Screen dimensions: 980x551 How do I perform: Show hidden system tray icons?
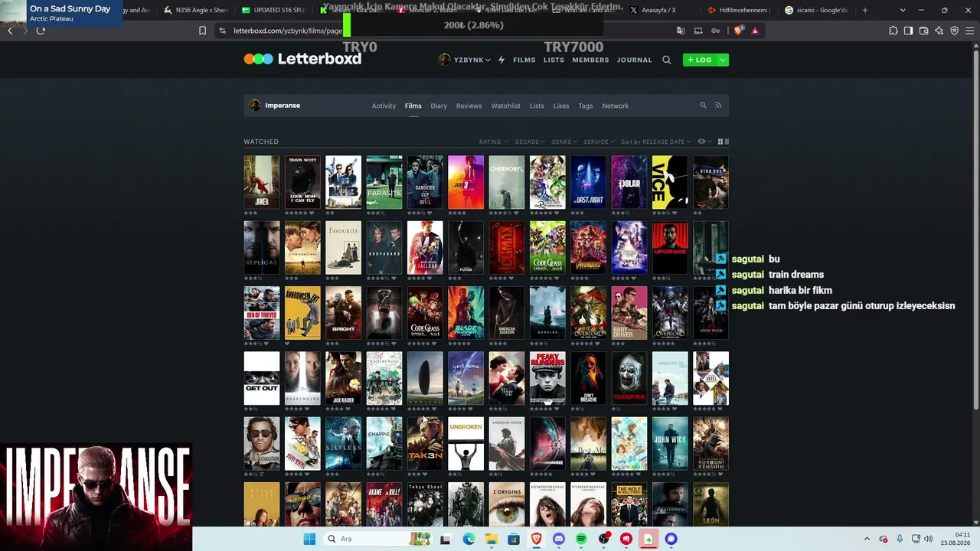(867, 539)
